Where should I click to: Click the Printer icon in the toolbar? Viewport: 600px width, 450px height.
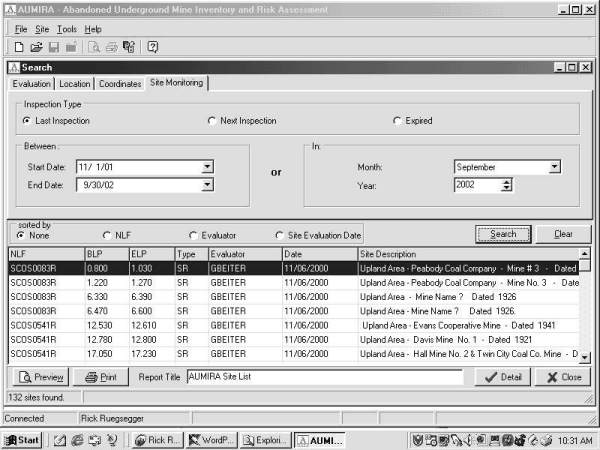tap(111, 47)
